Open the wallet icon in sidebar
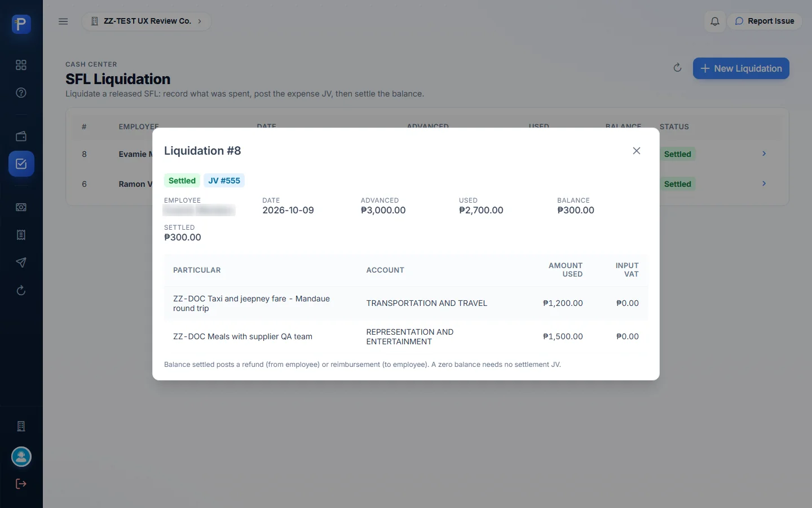The image size is (812, 508). click(x=21, y=136)
